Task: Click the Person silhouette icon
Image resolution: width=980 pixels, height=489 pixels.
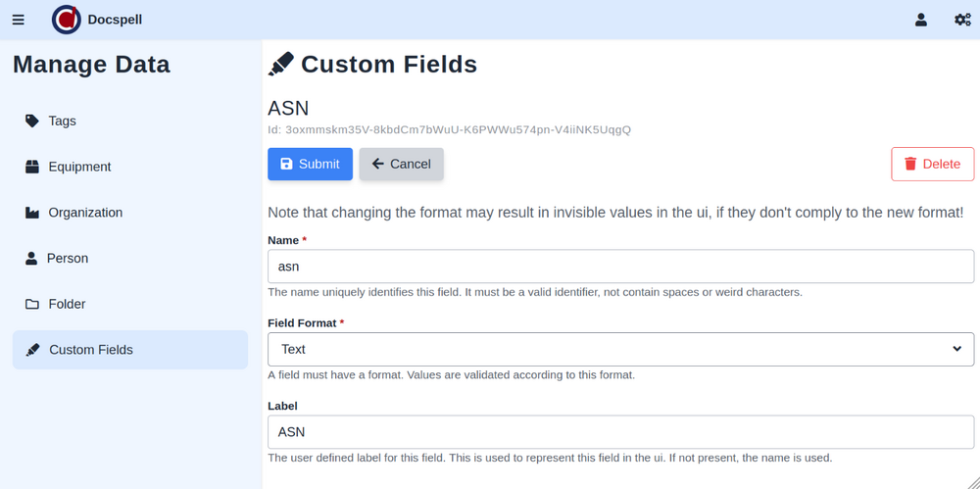Action: 30,259
